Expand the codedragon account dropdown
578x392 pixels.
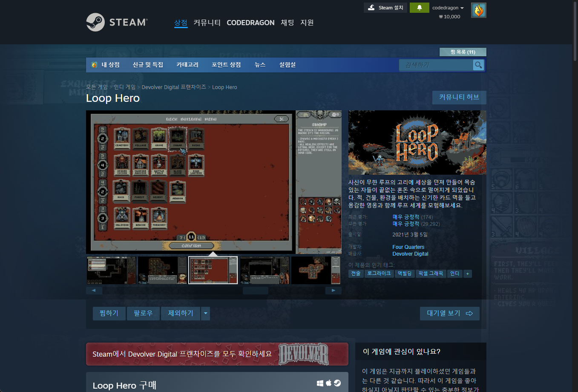click(x=448, y=8)
